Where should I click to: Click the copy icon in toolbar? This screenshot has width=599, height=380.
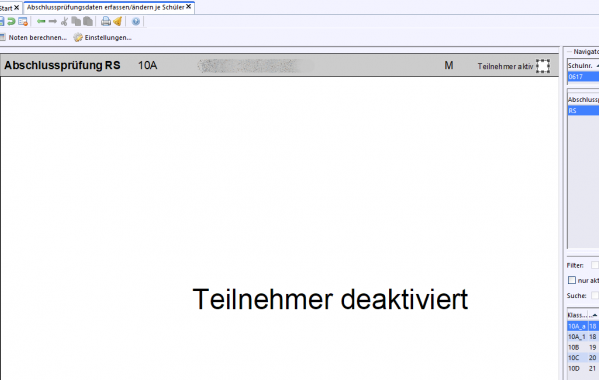pos(76,21)
